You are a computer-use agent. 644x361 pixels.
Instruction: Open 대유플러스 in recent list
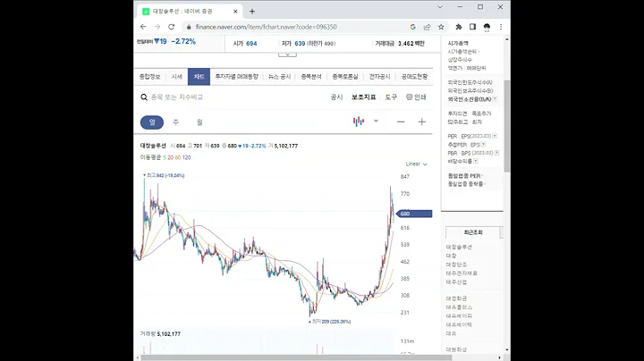click(459, 307)
